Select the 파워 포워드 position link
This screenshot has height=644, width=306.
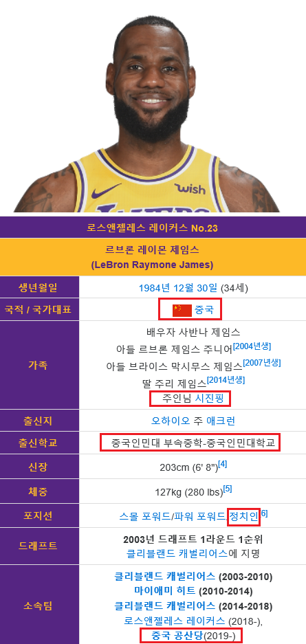[199, 516]
